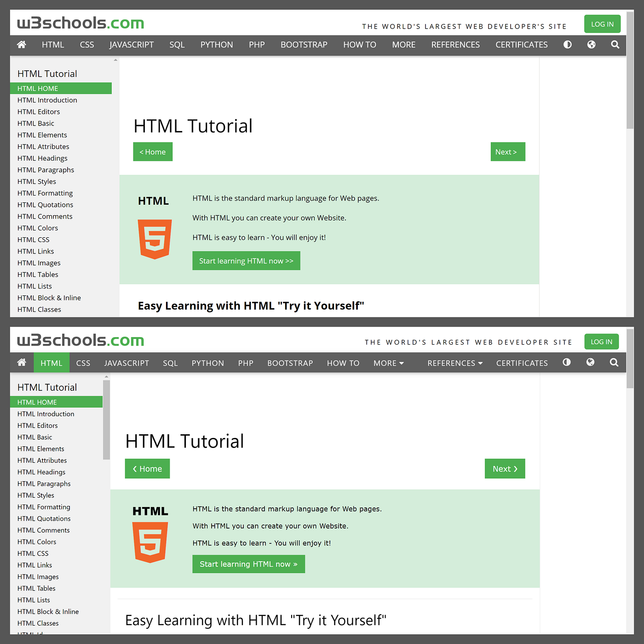The width and height of the screenshot is (644, 644).
Task: Open HOW TO tab in top navbar
Action: click(x=360, y=45)
